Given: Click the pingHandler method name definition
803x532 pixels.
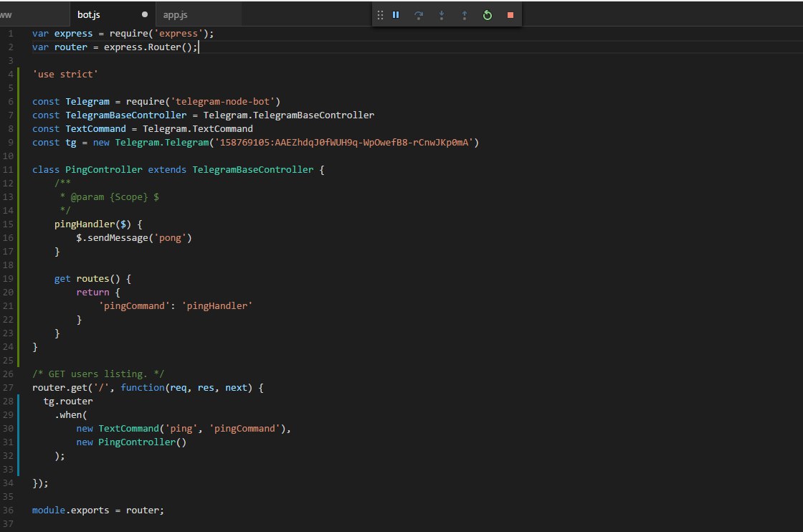Looking at the screenshot, I should pyautogui.click(x=85, y=224).
